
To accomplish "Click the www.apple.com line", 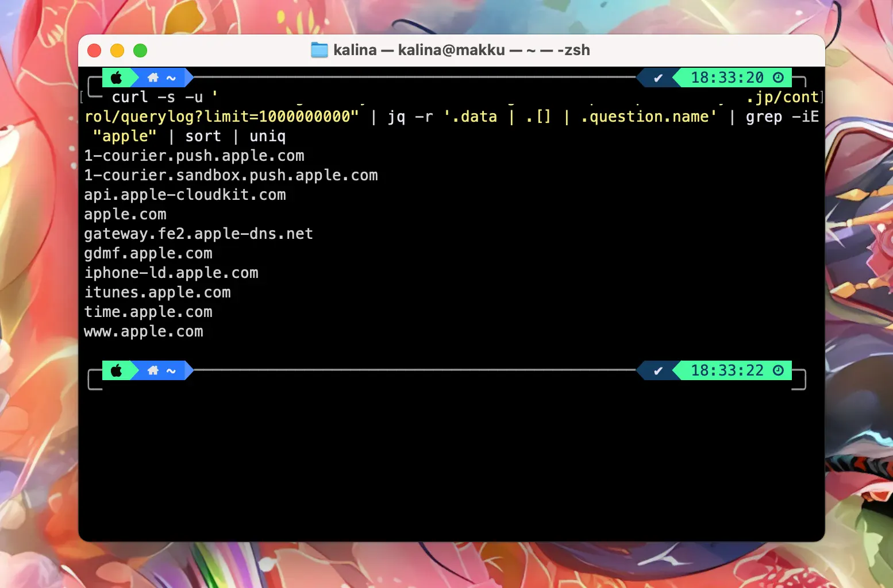I will (144, 331).
